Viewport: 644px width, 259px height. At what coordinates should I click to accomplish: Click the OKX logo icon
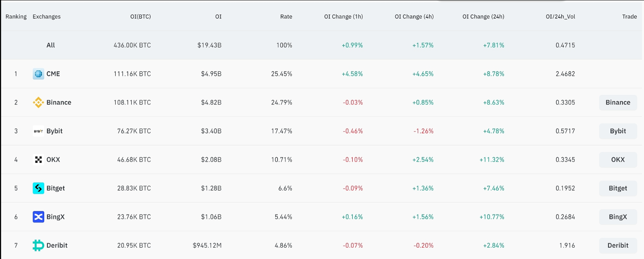[38, 160]
